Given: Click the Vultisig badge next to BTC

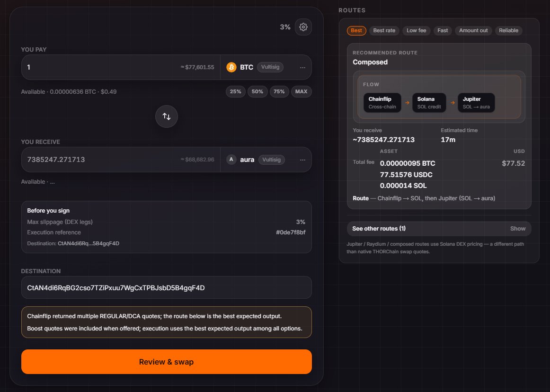Looking at the screenshot, I should tap(270, 67).
